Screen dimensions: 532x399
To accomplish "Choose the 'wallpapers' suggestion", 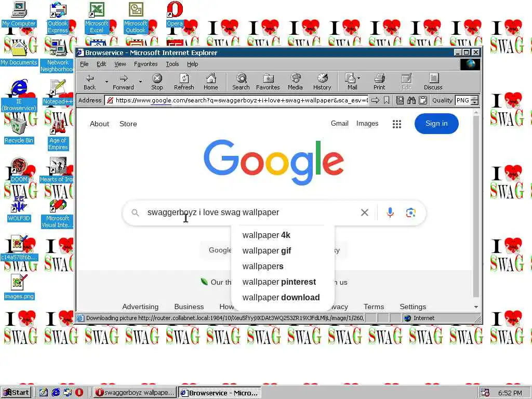I will tap(283, 267).
